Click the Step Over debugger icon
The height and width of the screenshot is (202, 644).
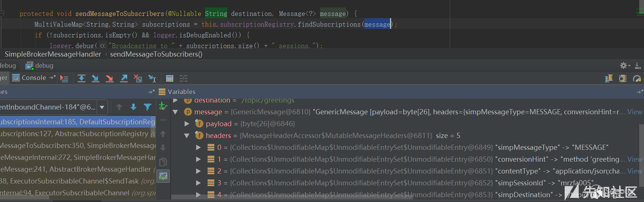click(x=82, y=78)
